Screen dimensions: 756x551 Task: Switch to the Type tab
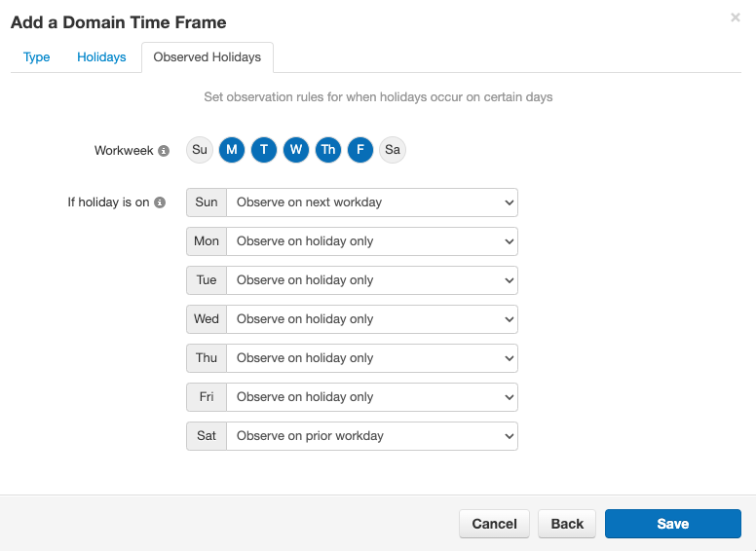tap(37, 57)
